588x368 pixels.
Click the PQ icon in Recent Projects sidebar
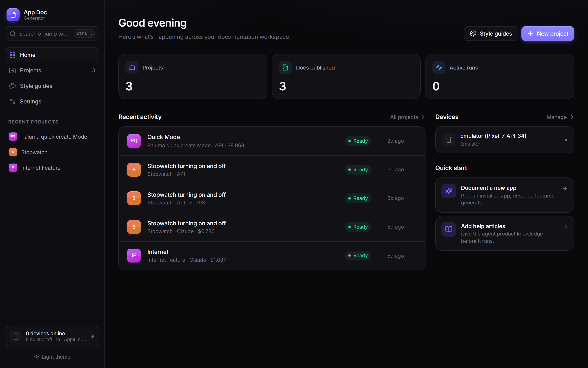pos(13,137)
